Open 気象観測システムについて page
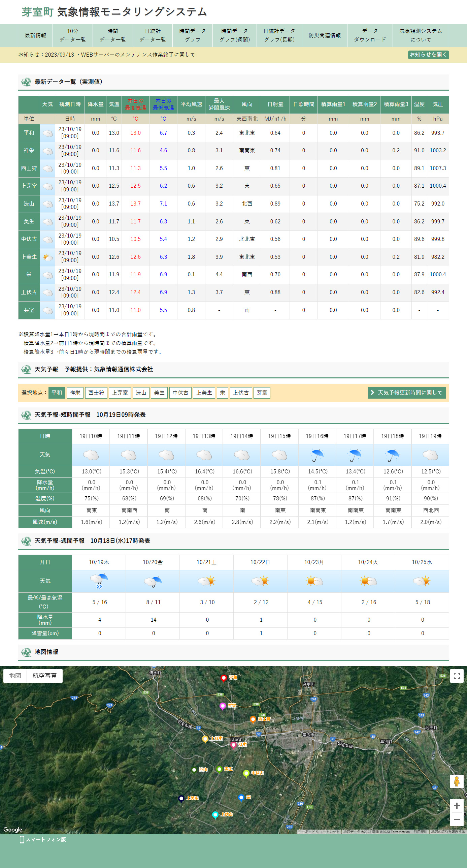 tap(421, 35)
